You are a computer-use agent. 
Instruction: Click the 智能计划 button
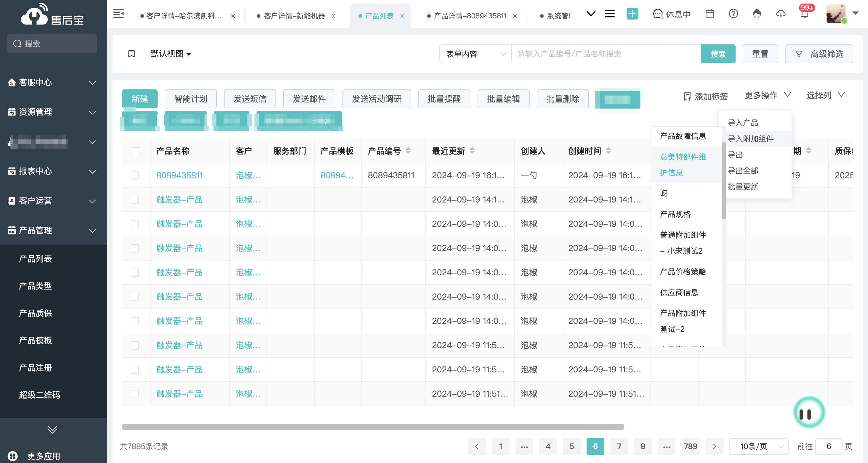coord(190,99)
